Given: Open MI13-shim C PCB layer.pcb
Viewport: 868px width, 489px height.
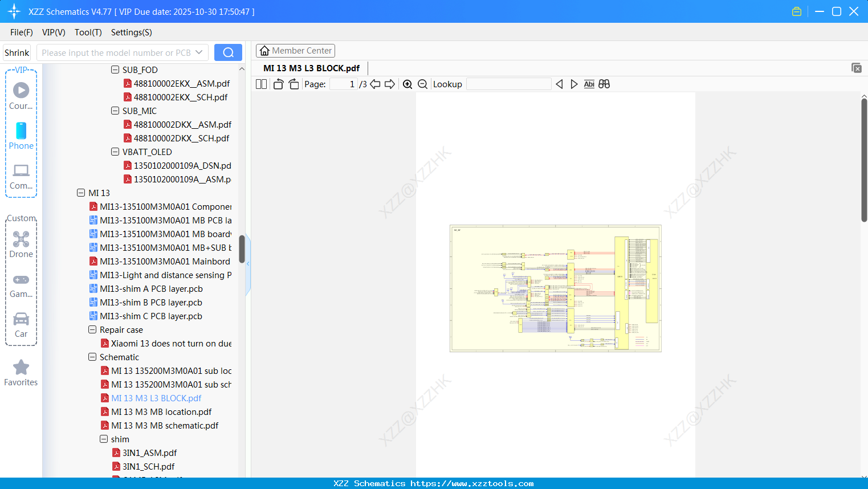Looking at the screenshot, I should 151,316.
